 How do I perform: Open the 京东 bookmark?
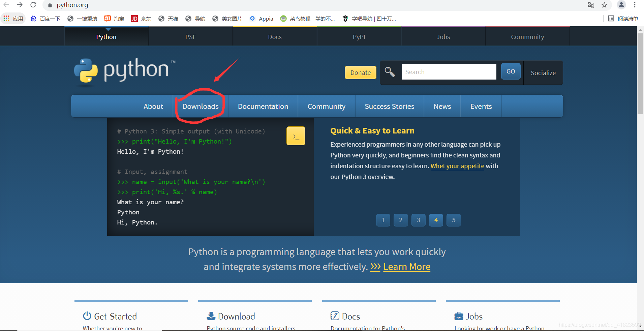pos(141,19)
